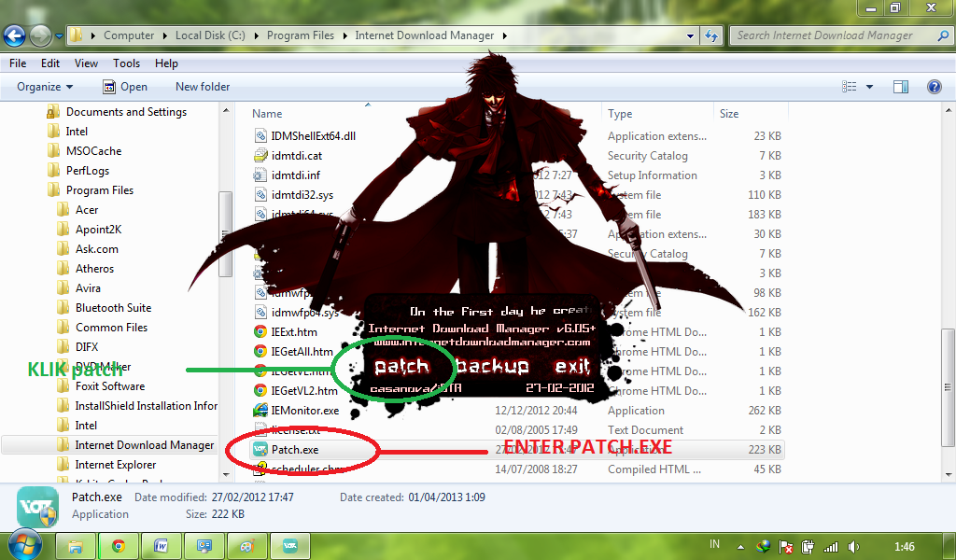Click the New folder button
956x560 pixels.
pyautogui.click(x=203, y=87)
